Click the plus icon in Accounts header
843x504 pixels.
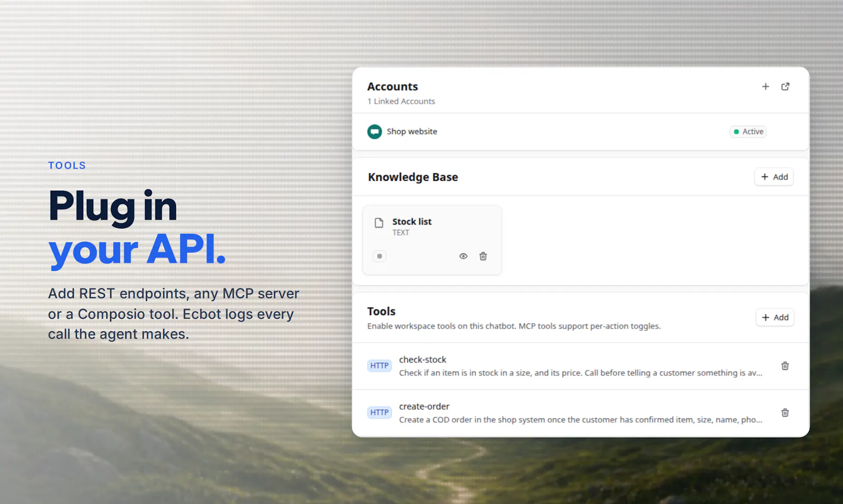pos(766,86)
